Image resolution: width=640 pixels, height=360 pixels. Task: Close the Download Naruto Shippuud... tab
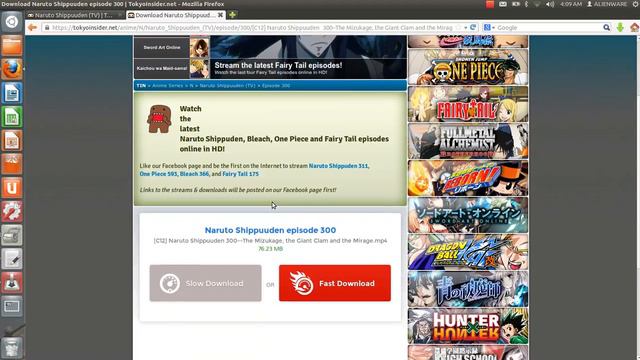pyautogui.click(x=220, y=15)
